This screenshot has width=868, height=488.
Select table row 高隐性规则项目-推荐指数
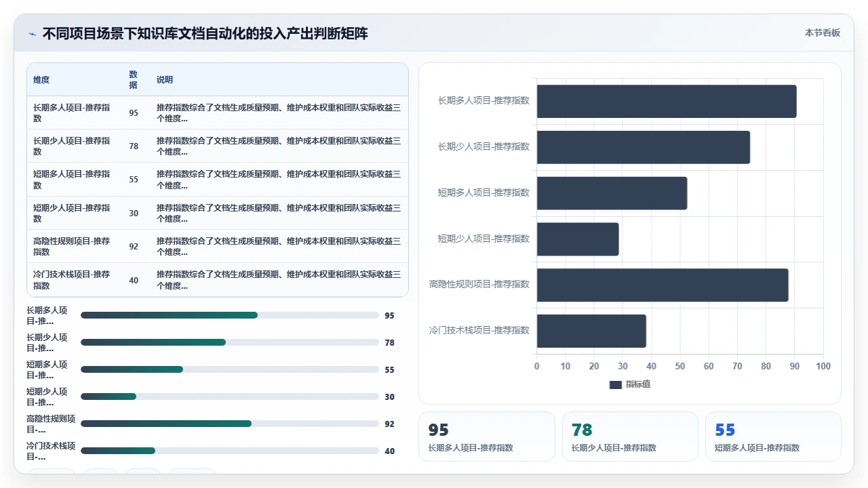(x=218, y=246)
